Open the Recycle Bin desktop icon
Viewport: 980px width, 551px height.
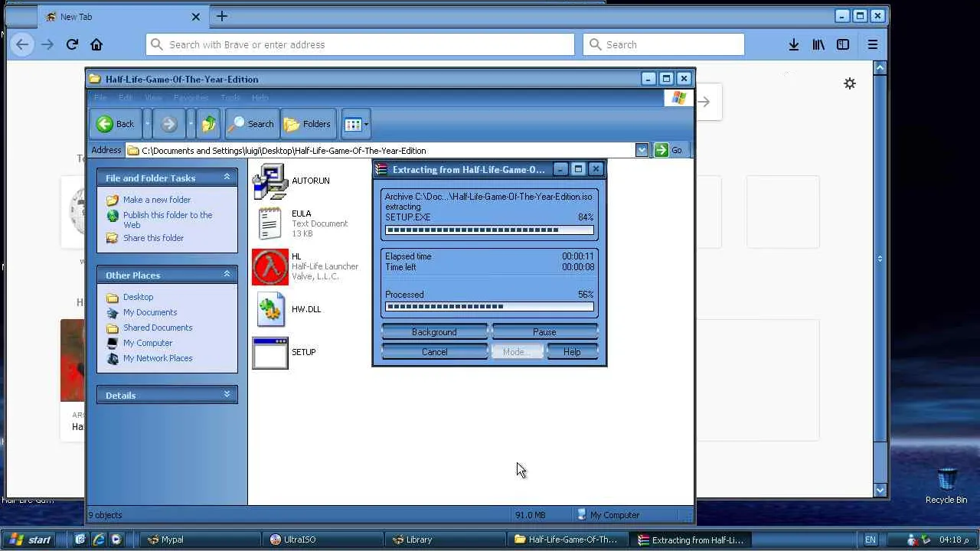click(x=947, y=484)
